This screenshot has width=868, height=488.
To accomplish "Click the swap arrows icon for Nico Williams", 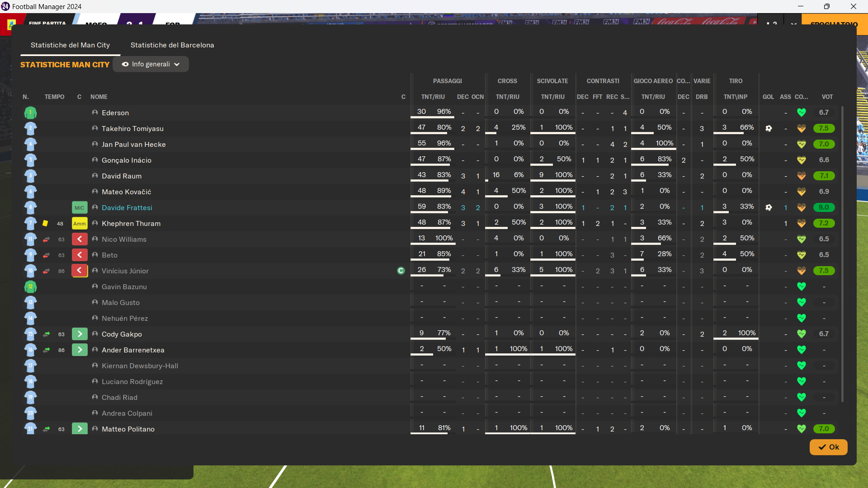I will [46, 239].
